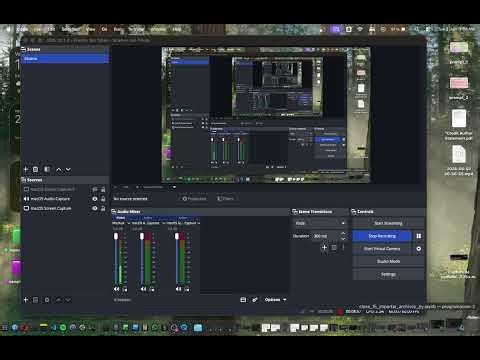Move scene up using the Scenes toolbar arrow
The width and height of the screenshot is (480, 360).
click(x=59, y=169)
